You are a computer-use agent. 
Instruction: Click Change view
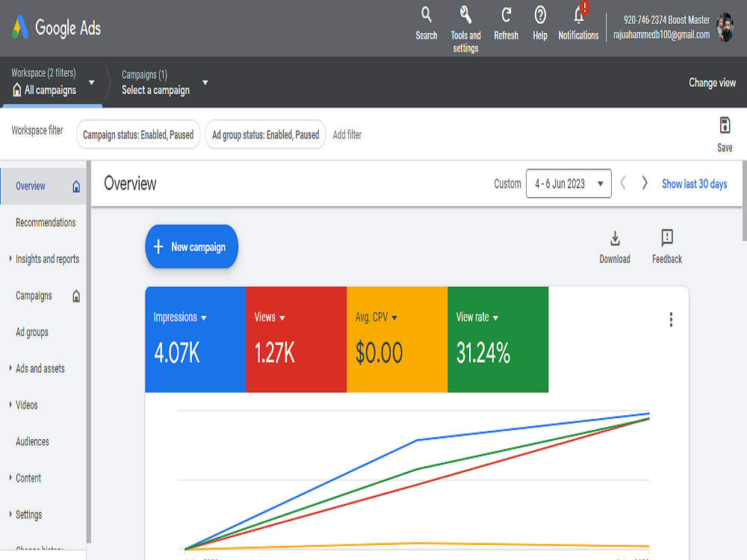712,83
